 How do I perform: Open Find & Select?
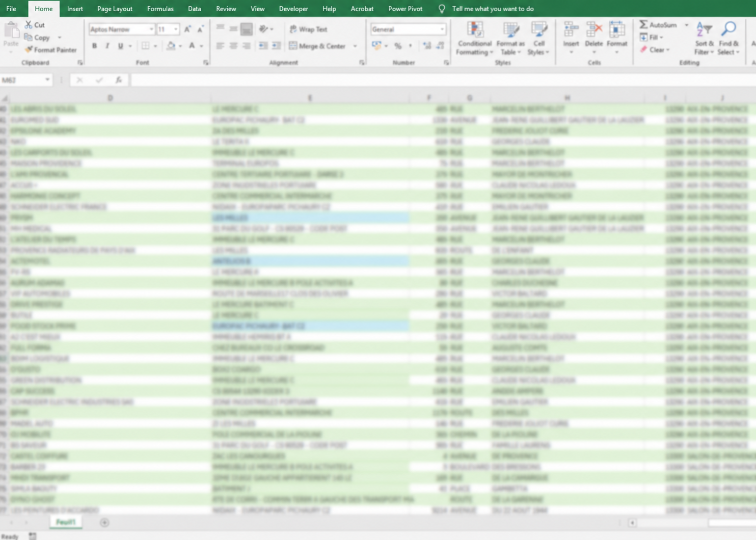[x=728, y=39]
